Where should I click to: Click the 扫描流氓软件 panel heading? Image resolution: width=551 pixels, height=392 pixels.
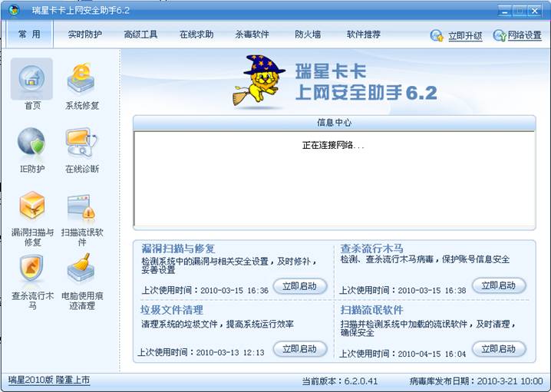371,310
